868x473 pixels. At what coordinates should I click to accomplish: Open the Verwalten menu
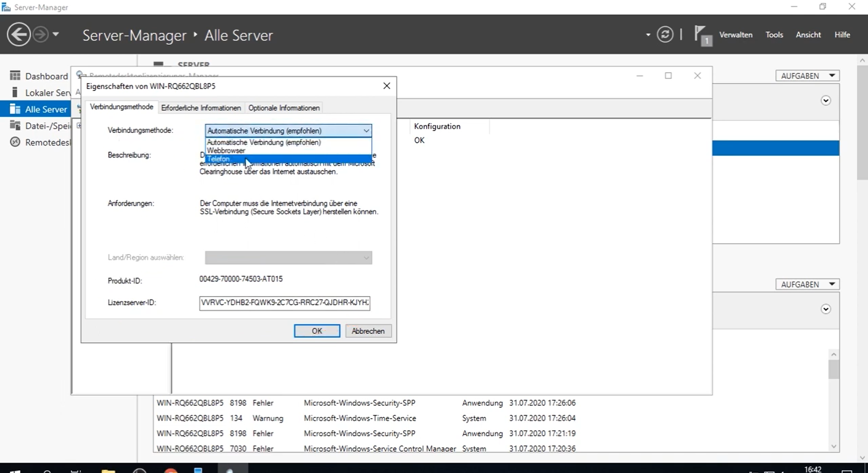click(736, 35)
